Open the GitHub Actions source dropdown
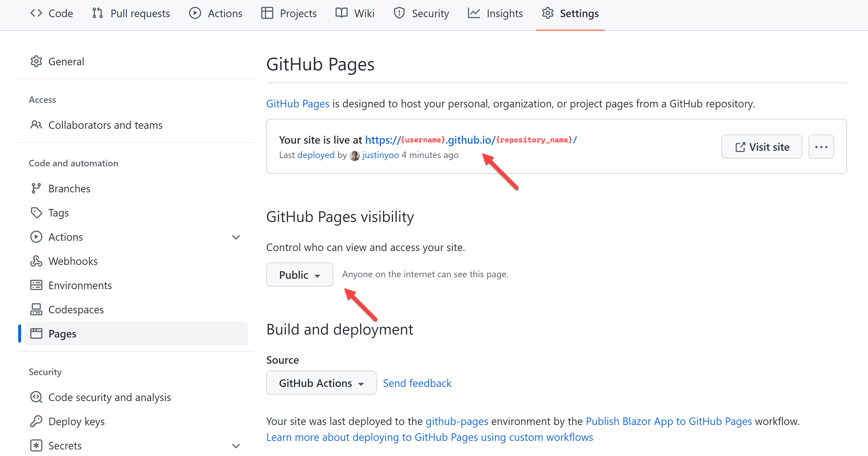The image size is (868, 456). [x=321, y=383]
